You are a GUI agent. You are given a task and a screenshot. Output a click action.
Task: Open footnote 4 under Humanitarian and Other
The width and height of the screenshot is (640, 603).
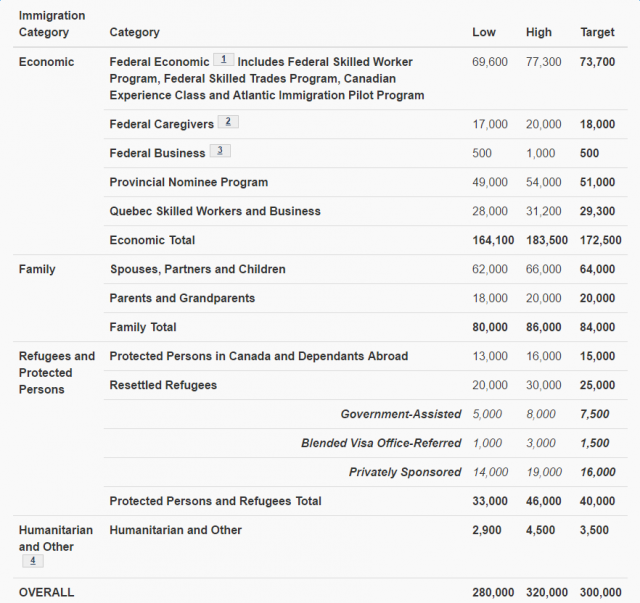pos(31,561)
